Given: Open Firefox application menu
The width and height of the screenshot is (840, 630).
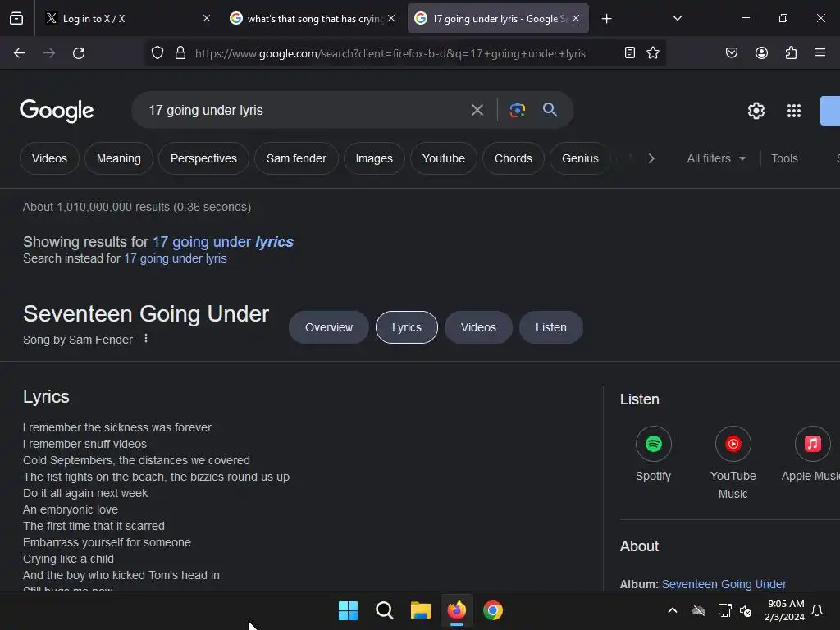Looking at the screenshot, I should point(820,52).
